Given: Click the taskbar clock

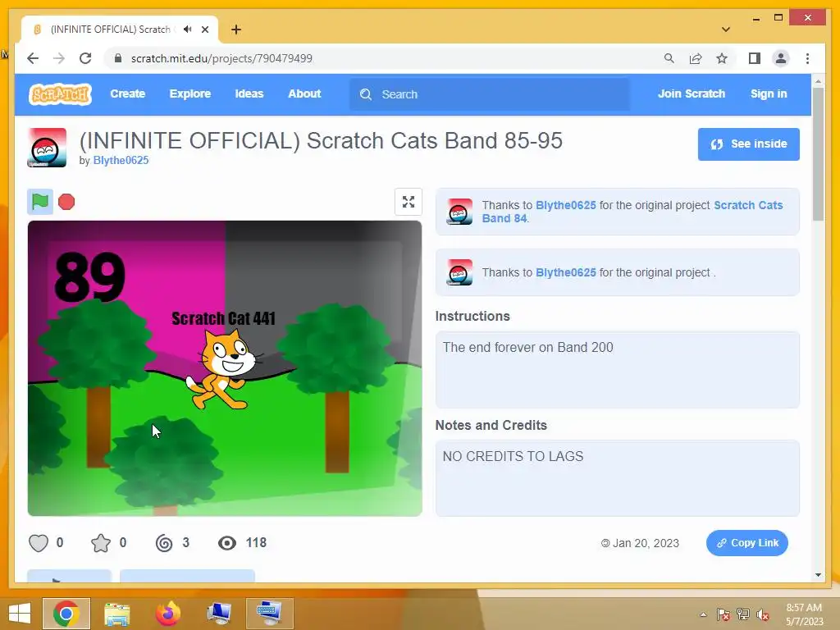Looking at the screenshot, I should [804, 614].
